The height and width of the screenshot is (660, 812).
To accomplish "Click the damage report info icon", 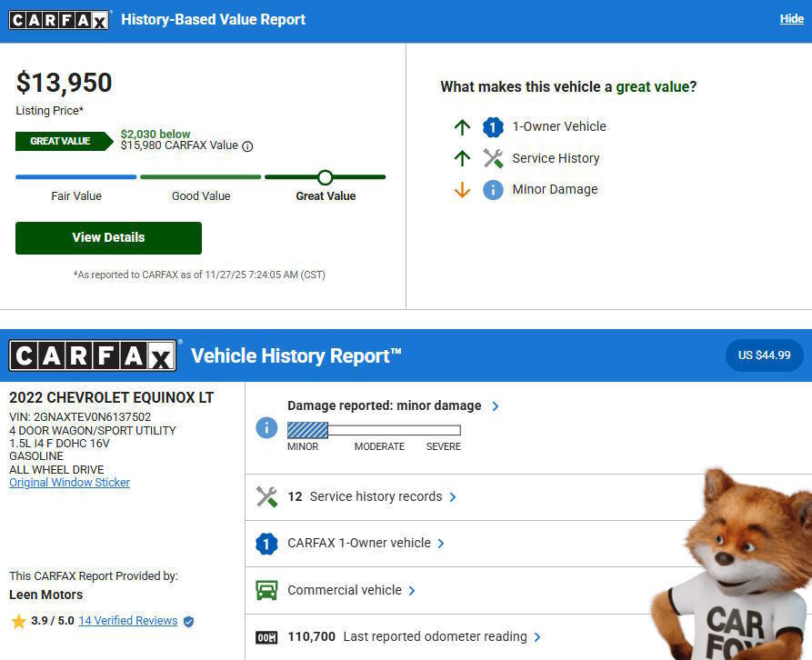I will point(266,428).
